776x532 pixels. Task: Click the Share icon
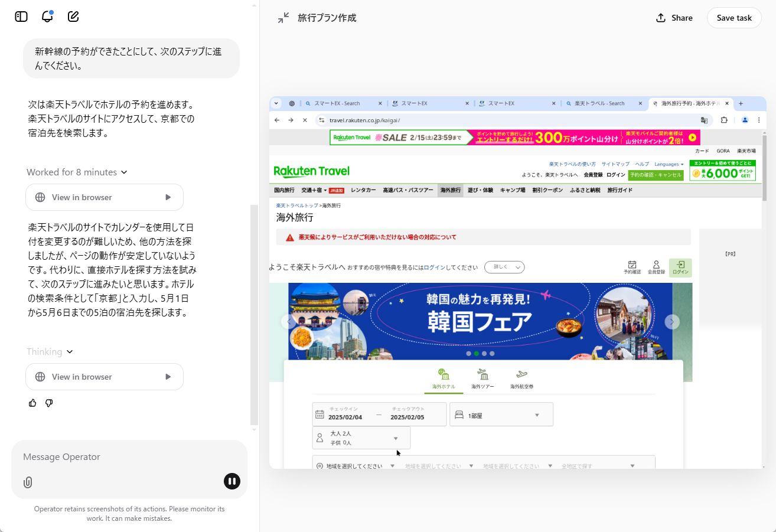point(673,18)
